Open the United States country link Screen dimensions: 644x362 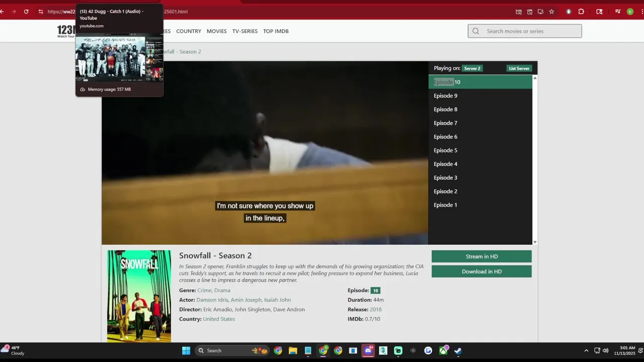(x=219, y=319)
